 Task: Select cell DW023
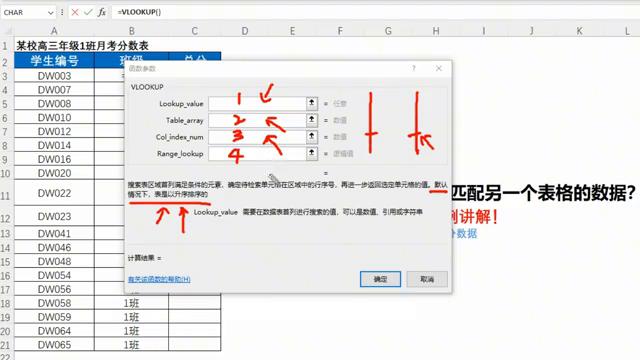point(54,216)
